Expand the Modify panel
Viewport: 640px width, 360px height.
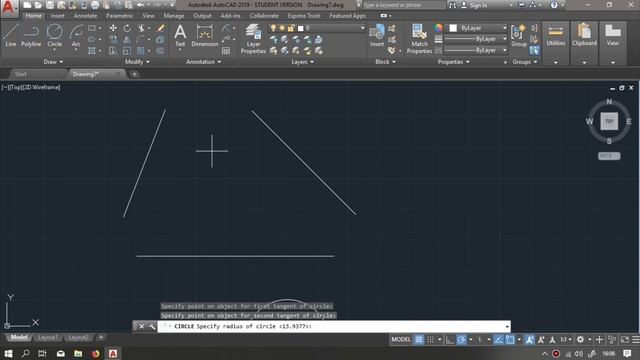click(x=137, y=62)
